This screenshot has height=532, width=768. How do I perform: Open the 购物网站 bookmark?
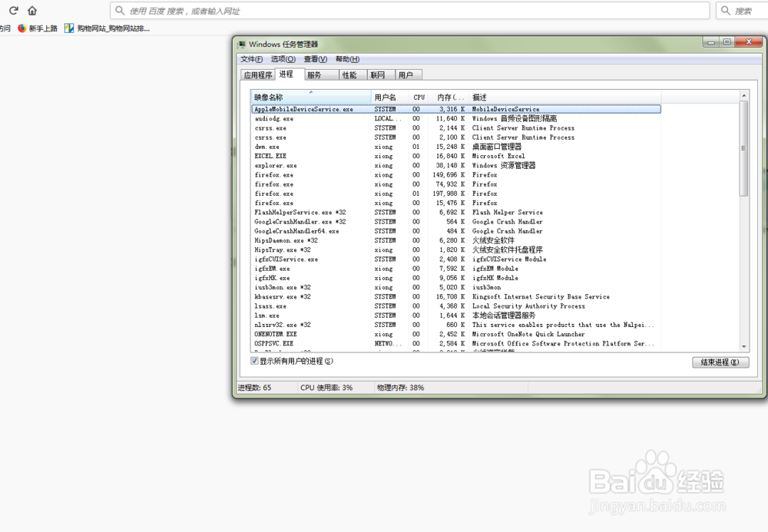pos(108,28)
